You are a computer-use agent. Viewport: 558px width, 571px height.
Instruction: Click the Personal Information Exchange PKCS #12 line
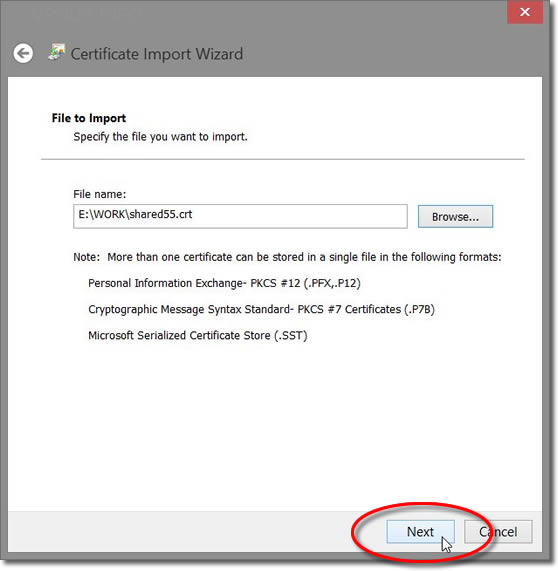224,283
